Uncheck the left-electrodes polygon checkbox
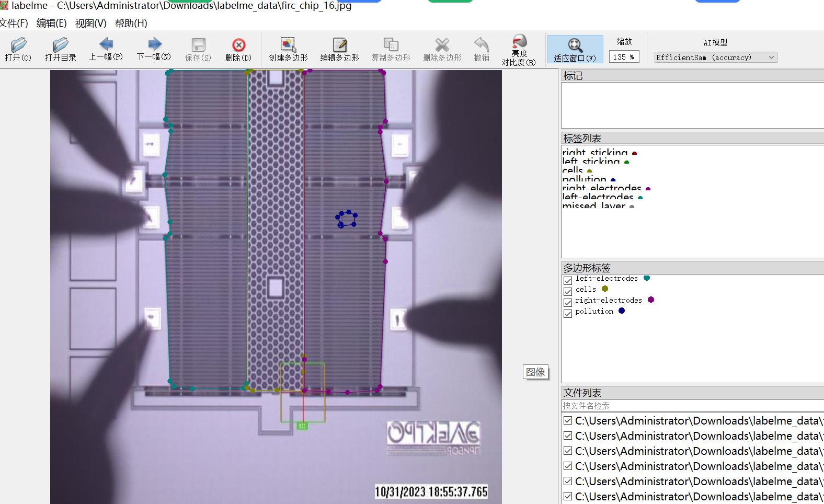 click(568, 281)
